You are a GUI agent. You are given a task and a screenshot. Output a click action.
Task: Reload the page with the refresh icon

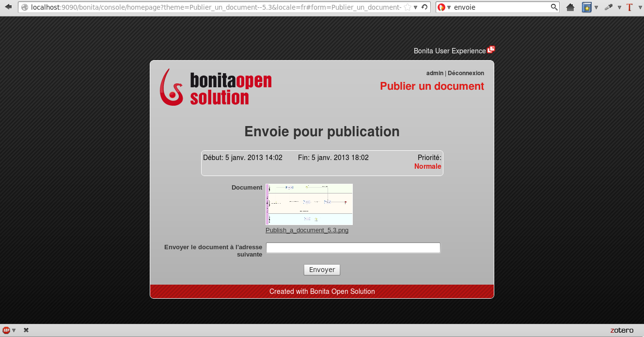click(424, 7)
